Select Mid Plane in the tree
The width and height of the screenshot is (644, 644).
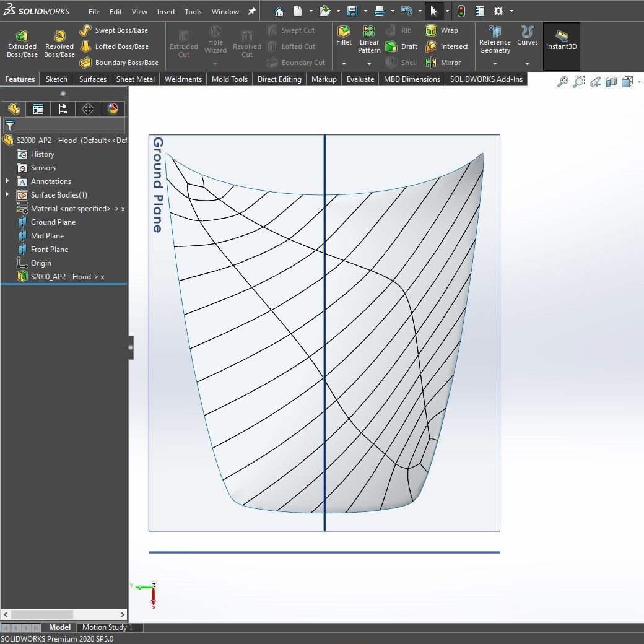(x=47, y=235)
